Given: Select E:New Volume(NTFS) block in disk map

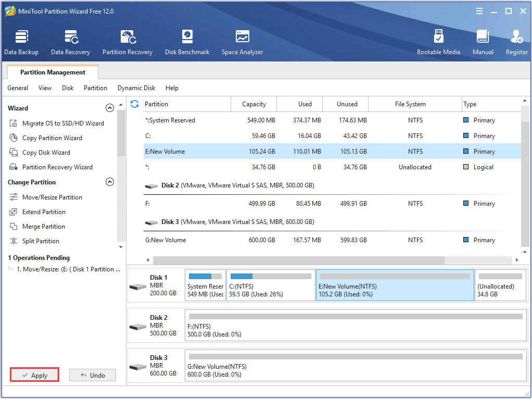Looking at the screenshot, I should point(395,285).
